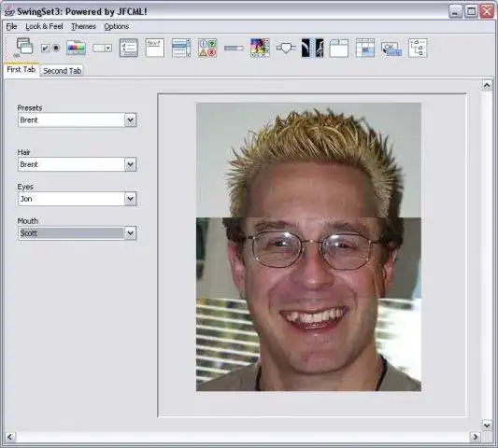Open the ToolTip demo icon
This screenshot has width=498, height=448.
click(391, 49)
